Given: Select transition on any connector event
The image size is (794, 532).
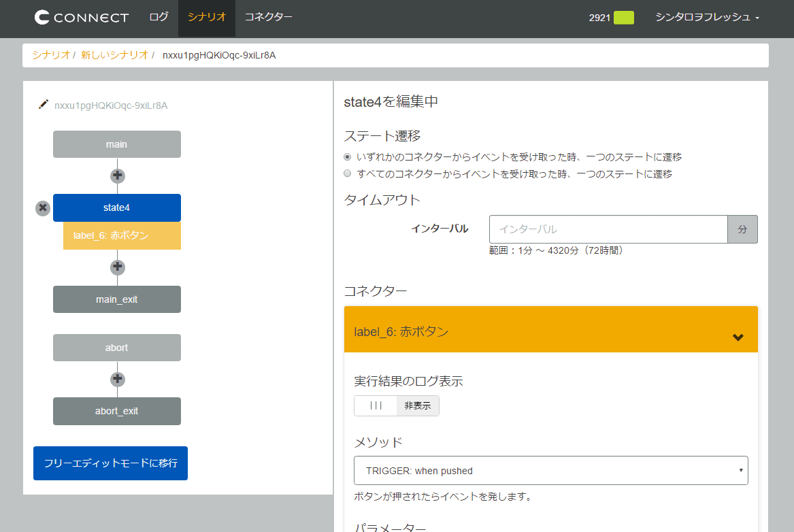Looking at the screenshot, I should [x=348, y=157].
